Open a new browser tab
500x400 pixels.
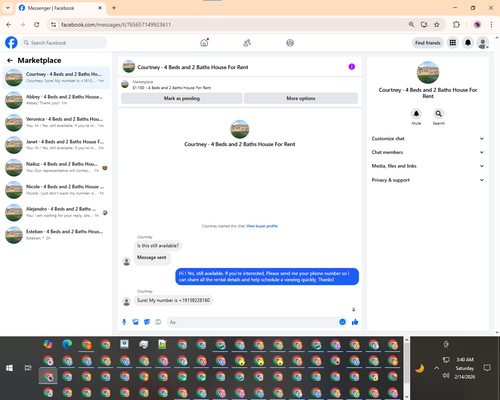click(114, 8)
